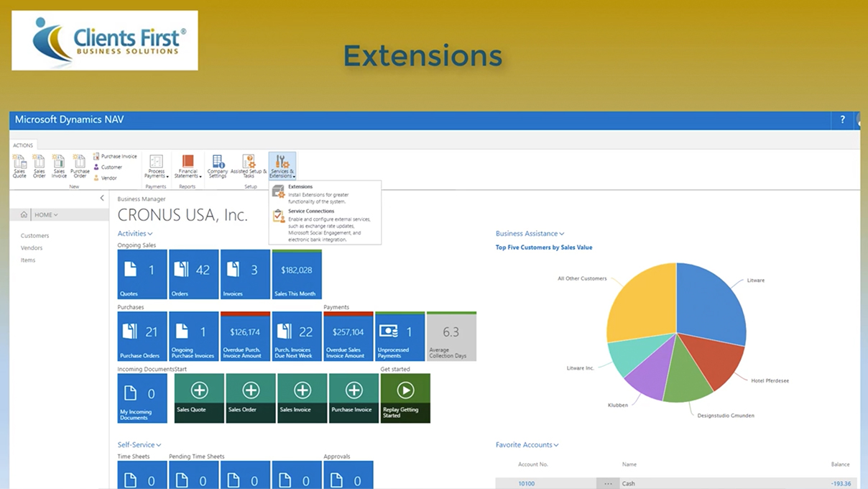Click the Sales Order ribbon icon
Viewport: 868px width, 489px height.
click(40, 166)
